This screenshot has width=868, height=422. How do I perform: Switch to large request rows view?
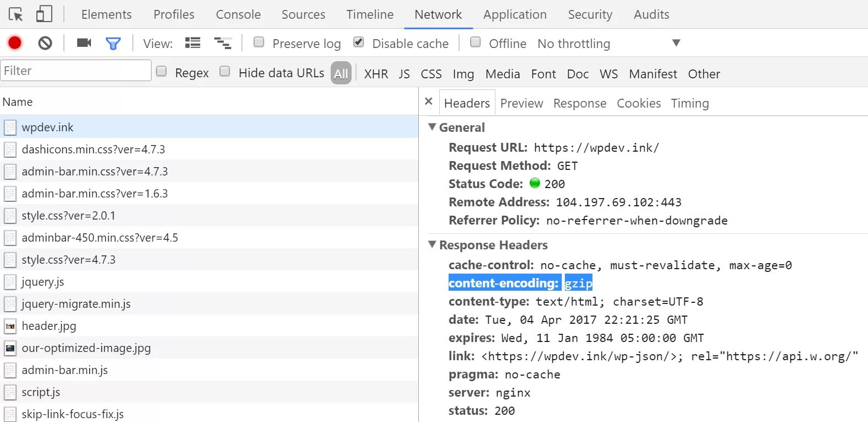(x=193, y=43)
